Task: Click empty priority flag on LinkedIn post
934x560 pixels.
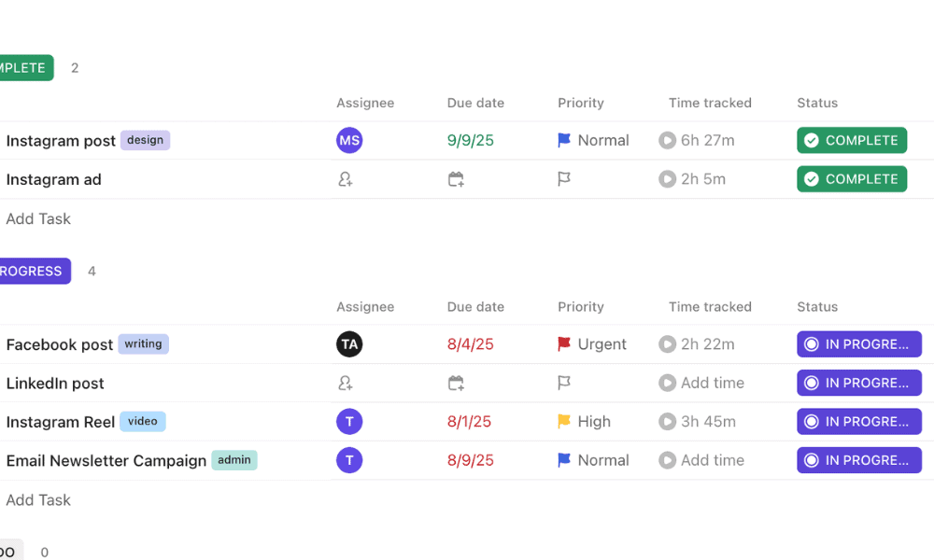Action: [564, 383]
